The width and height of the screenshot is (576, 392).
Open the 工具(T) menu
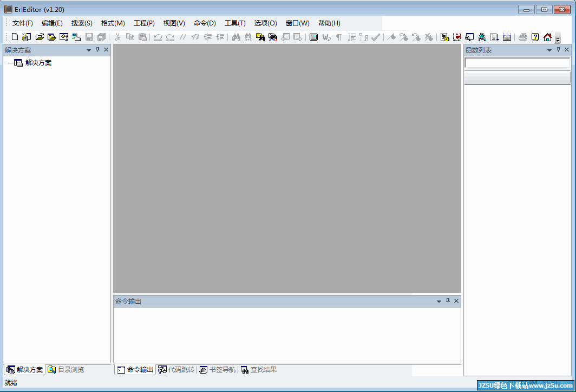(x=235, y=23)
